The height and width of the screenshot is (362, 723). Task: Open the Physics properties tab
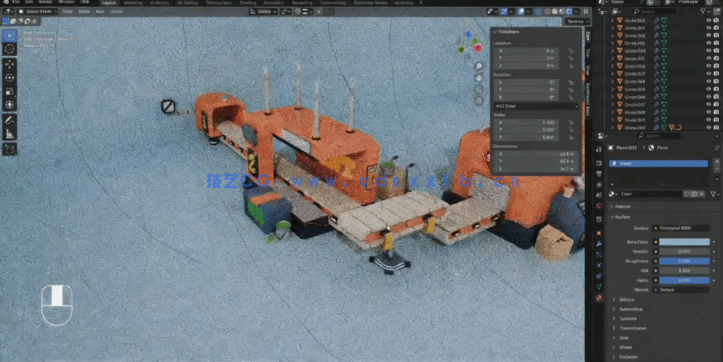coord(599,265)
